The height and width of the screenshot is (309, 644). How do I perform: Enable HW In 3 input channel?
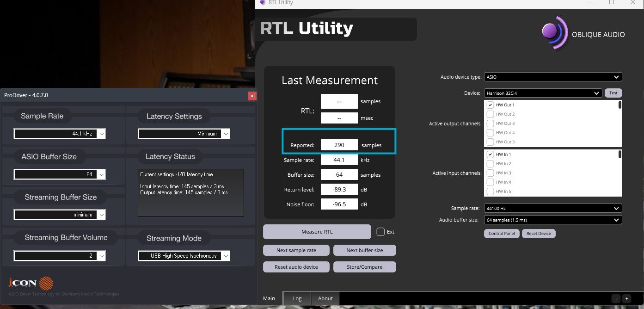coord(491,173)
